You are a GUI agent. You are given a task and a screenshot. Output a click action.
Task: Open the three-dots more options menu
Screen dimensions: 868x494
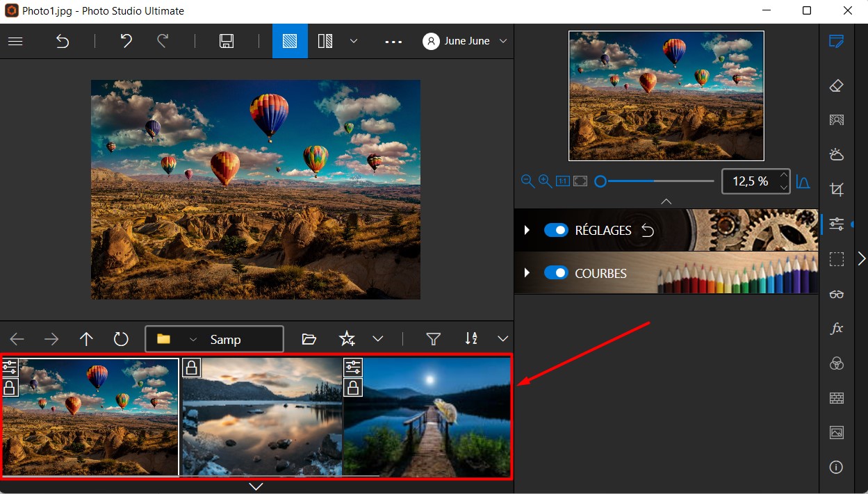click(394, 42)
